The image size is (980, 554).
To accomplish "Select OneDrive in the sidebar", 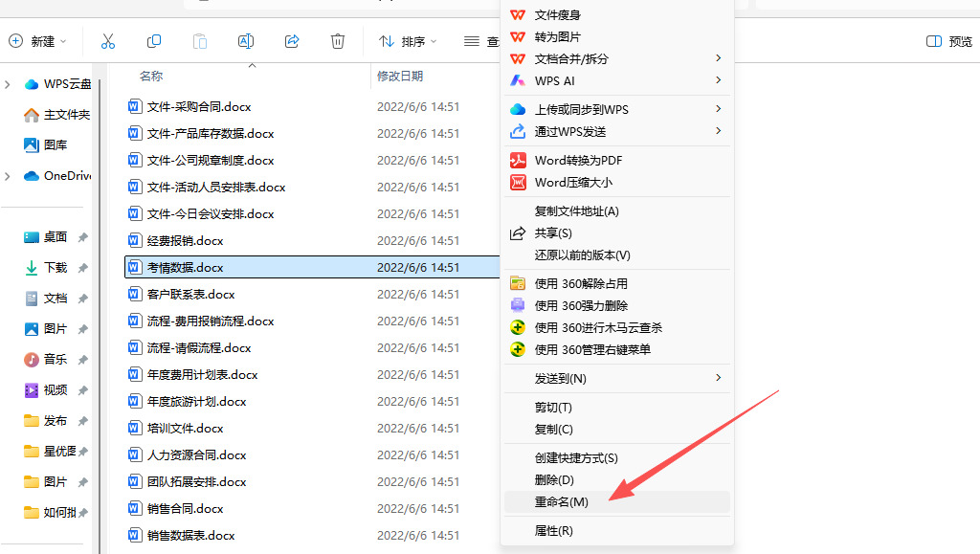I will click(57, 176).
